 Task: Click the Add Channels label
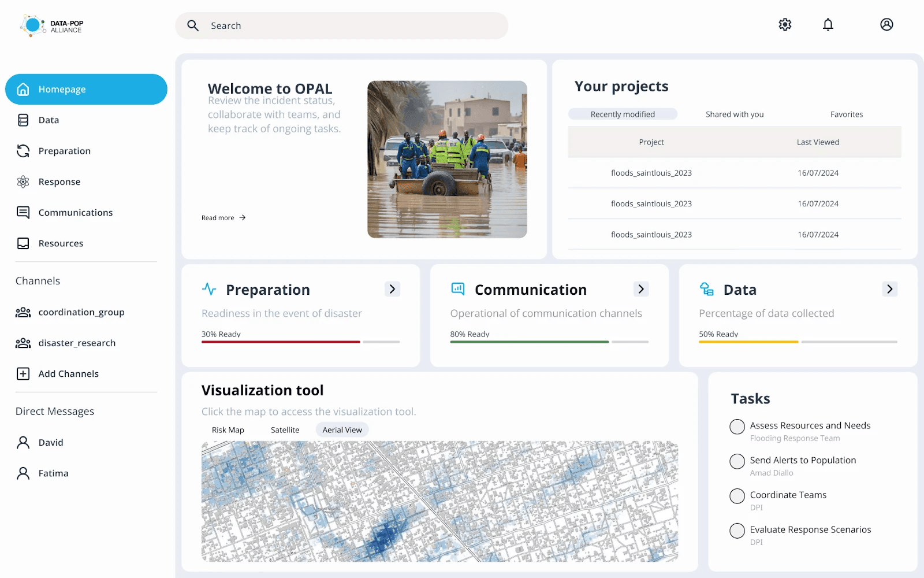69,373
